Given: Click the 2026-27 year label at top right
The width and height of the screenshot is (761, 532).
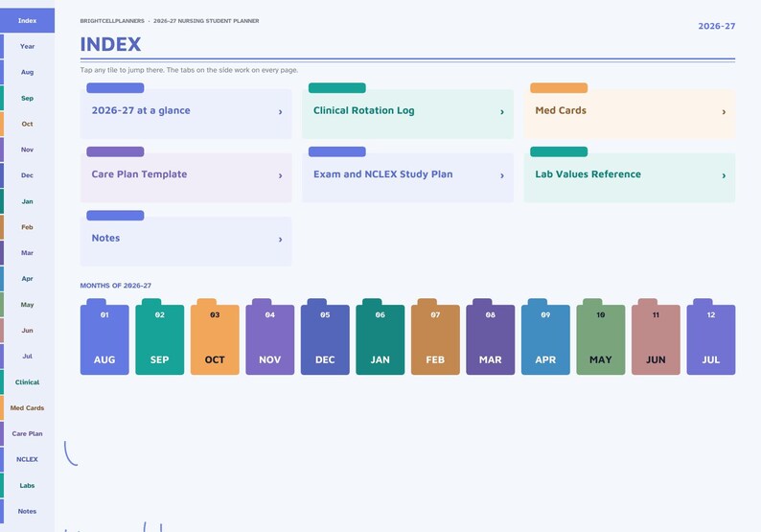Looking at the screenshot, I should 716,26.
